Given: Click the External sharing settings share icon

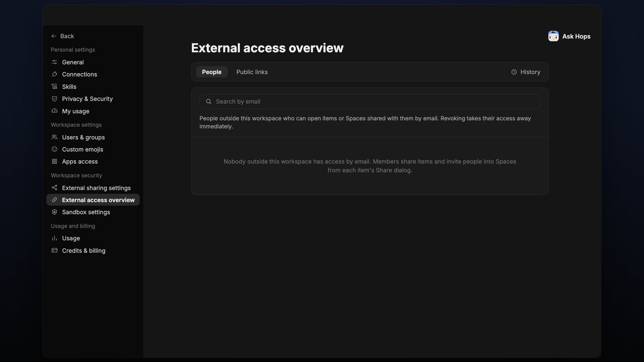Looking at the screenshot, I should coord(54,188).
